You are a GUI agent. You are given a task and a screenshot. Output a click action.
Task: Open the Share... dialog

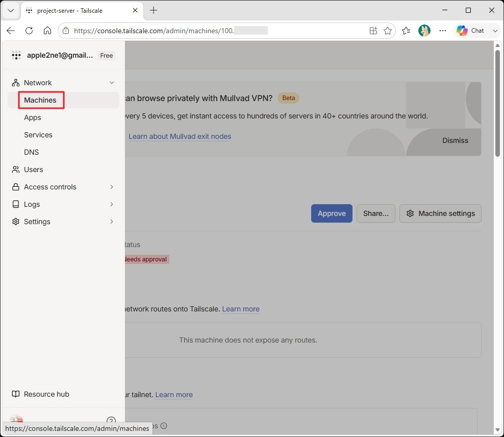pos(376,213)
